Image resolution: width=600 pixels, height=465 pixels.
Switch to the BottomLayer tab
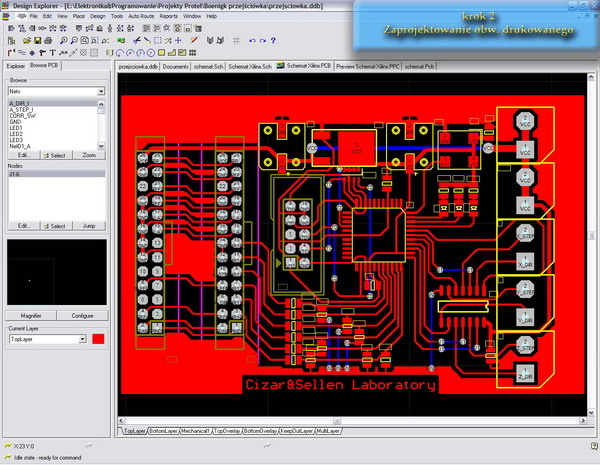click(163, 431)
